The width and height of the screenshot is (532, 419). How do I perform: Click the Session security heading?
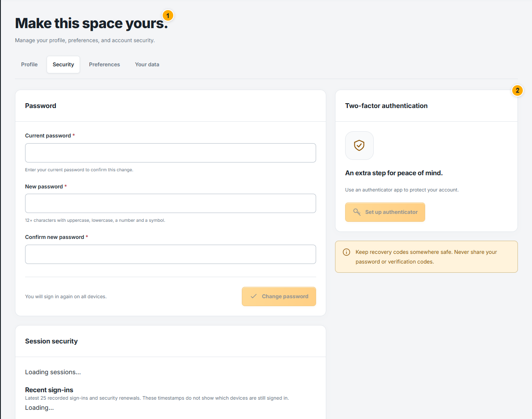[x=51, y=341]
